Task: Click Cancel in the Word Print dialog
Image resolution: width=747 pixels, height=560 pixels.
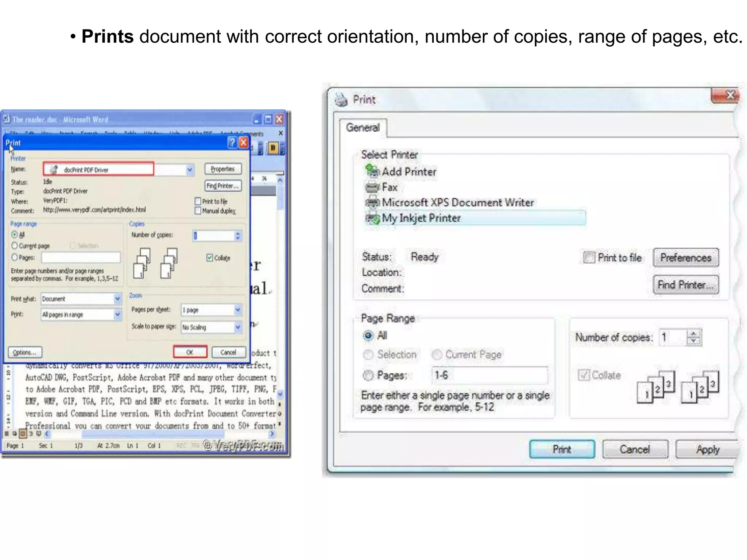Action: point(228,352)
